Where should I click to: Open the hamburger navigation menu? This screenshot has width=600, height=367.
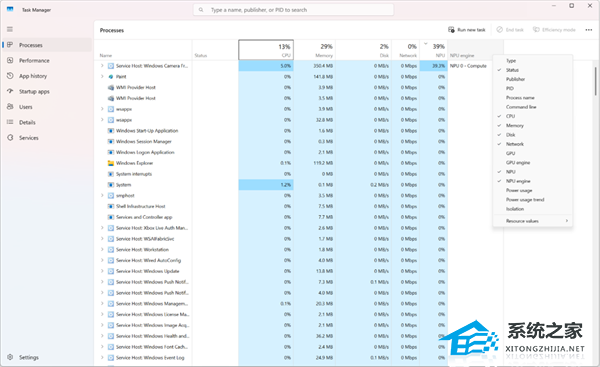tap(10, 29)
